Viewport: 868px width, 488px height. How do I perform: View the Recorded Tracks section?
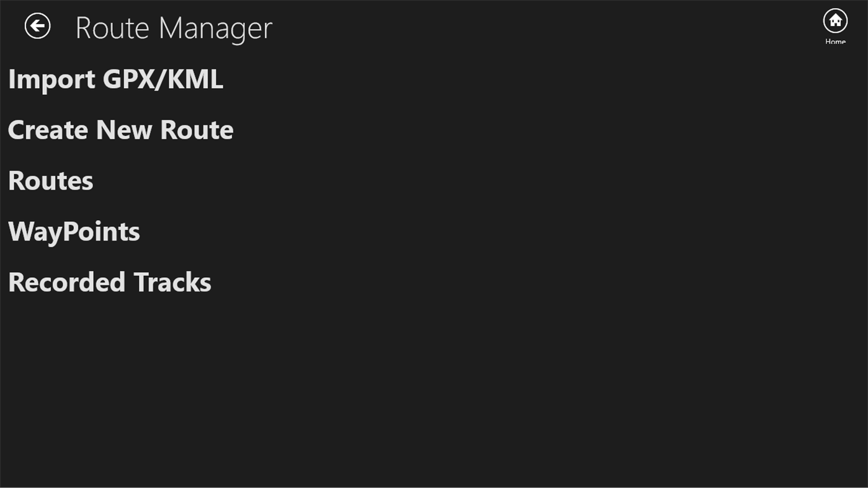click(x=109, y=283)
